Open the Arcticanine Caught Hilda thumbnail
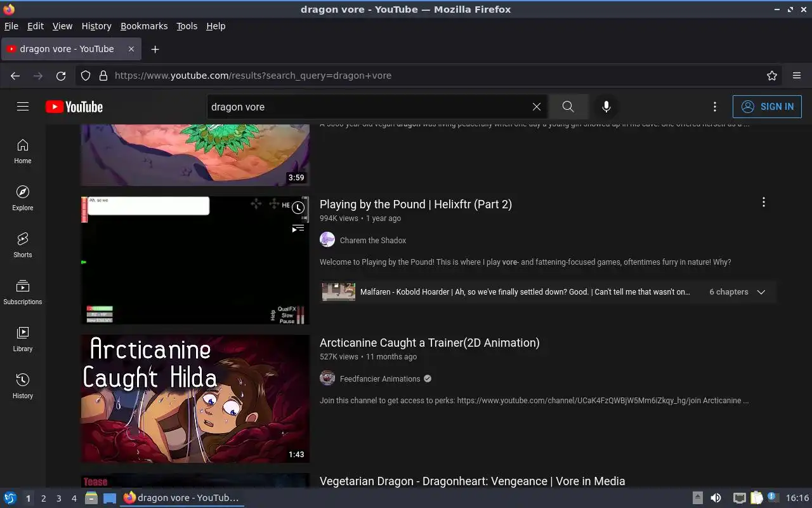 [195, 398]
